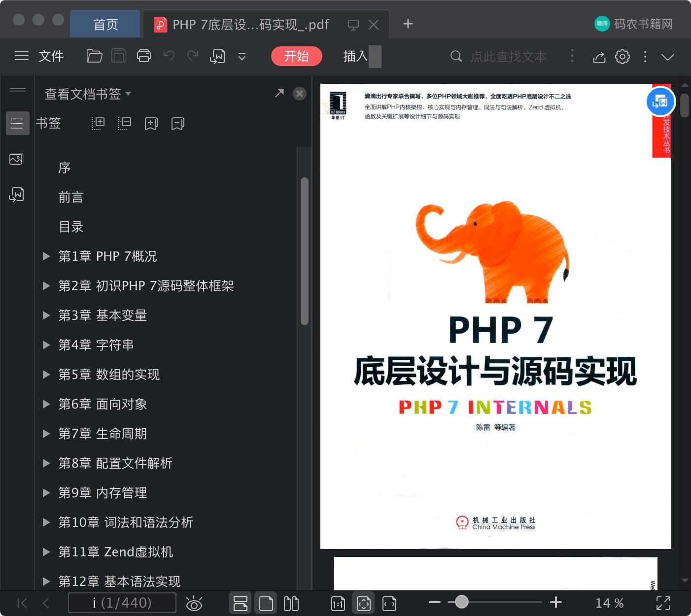Expand 第2章 初识PHP 7源码整体框架

pos(46,286)
